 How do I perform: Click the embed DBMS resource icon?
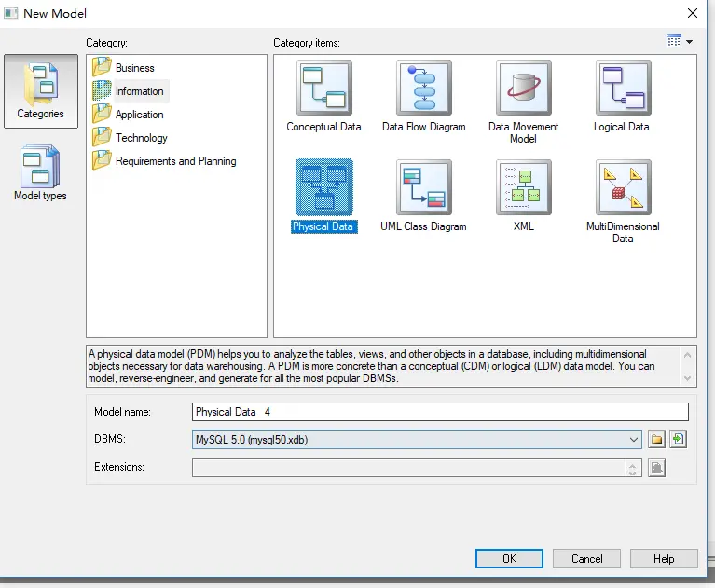678,440
